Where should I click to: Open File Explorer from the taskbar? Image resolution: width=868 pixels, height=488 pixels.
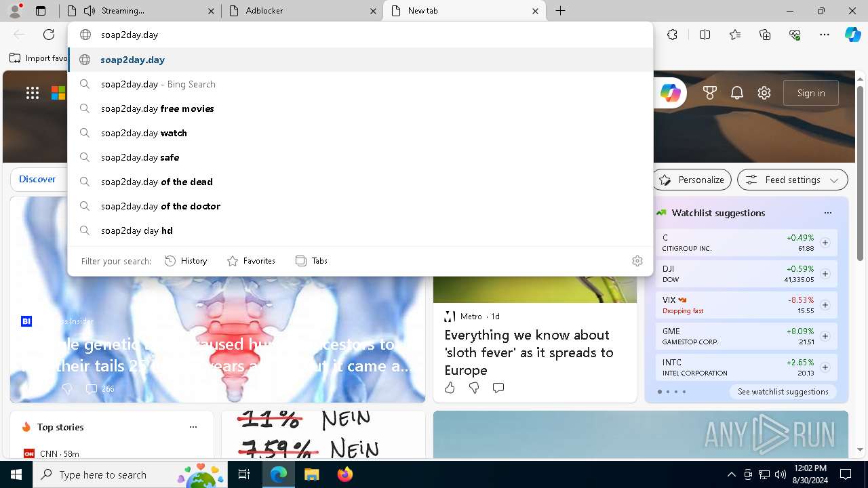point(311,474)
